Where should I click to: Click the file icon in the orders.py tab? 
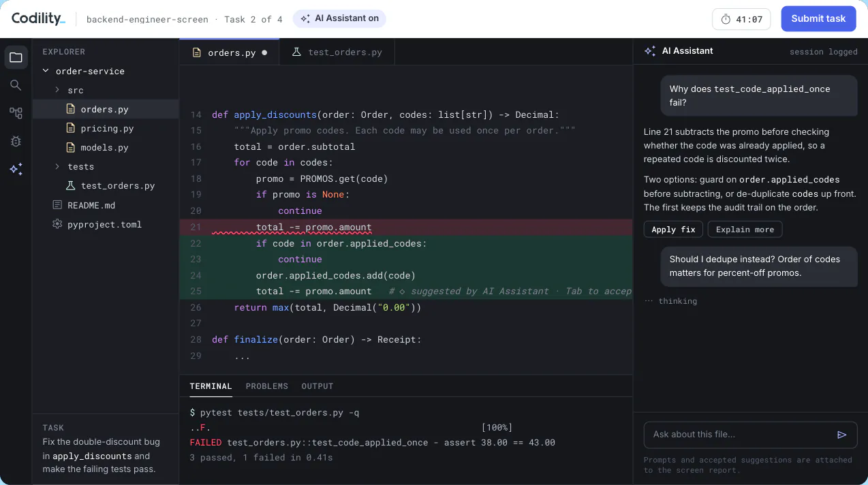pos(197,52)
